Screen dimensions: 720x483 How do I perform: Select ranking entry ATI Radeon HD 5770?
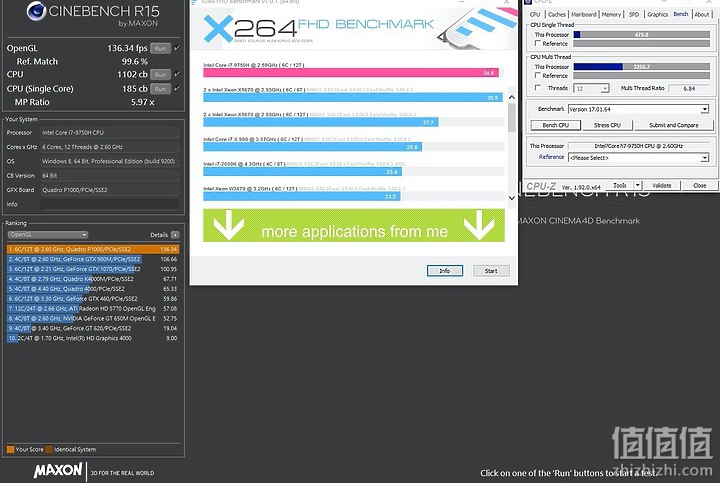93,309
